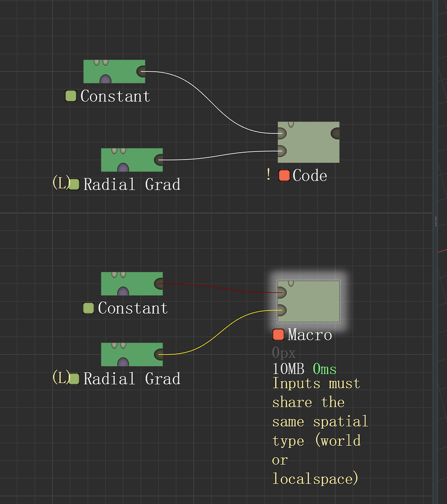Toggle the green status square on upper Constant node
The height and width of the screenshot is (504, 447).
tap(71, 96)
